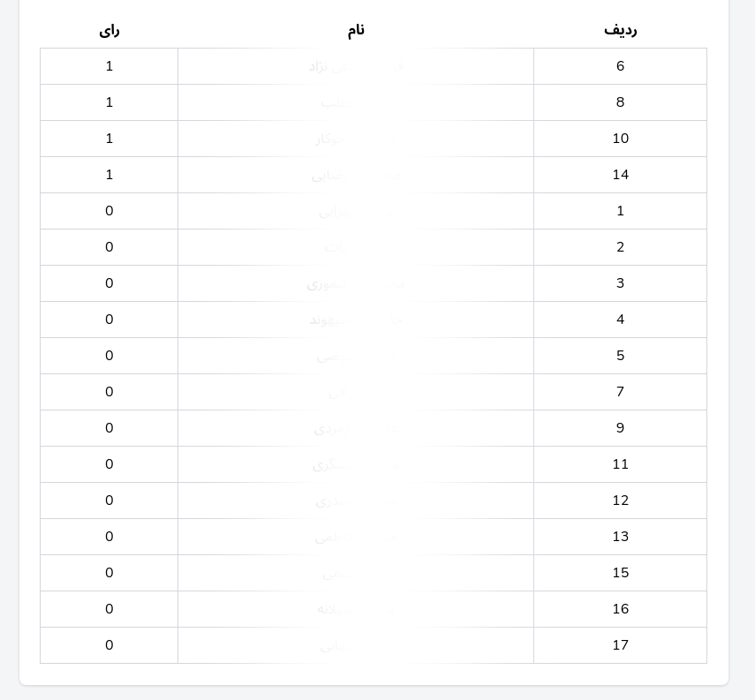Click the ردیف column header
The height and width of the screenshot is (700, 755).
click(620, 30)
